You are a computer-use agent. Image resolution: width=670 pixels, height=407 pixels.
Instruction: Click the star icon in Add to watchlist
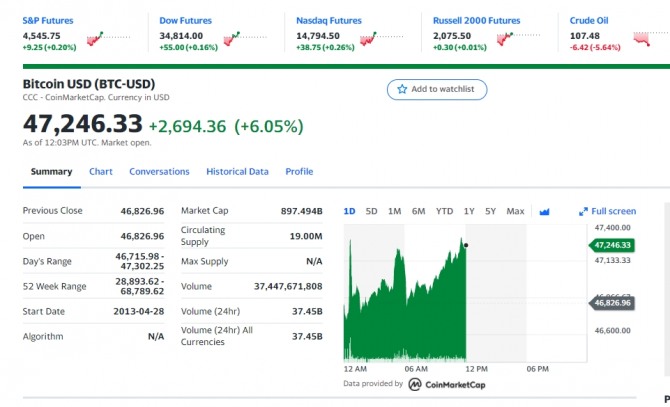tap(402, 89)
